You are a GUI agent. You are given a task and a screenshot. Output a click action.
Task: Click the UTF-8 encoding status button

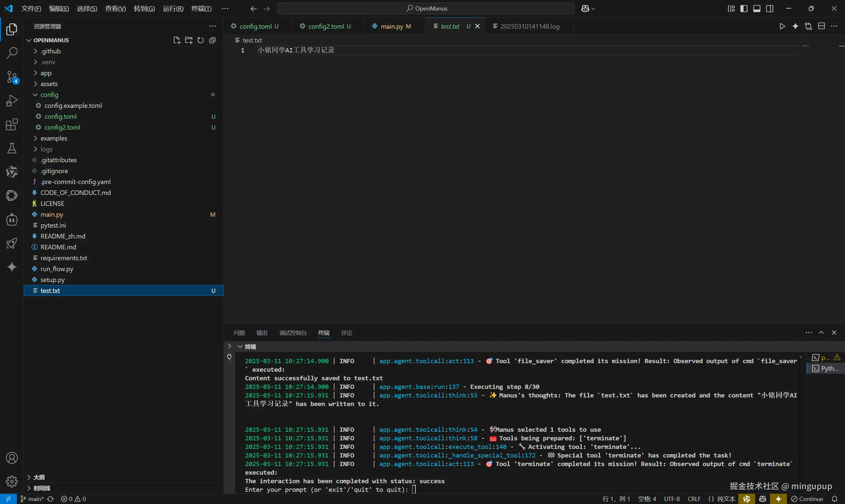[x=672, y=499]
